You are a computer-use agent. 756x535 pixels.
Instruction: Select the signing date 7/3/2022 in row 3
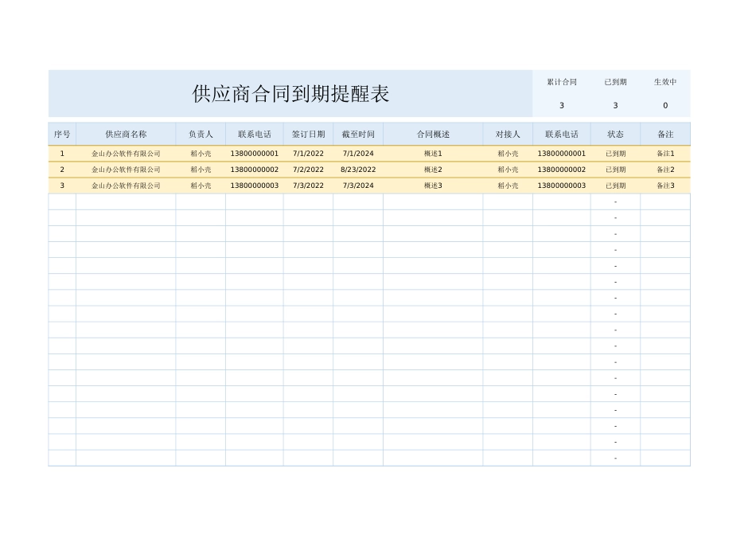[307, 185]
